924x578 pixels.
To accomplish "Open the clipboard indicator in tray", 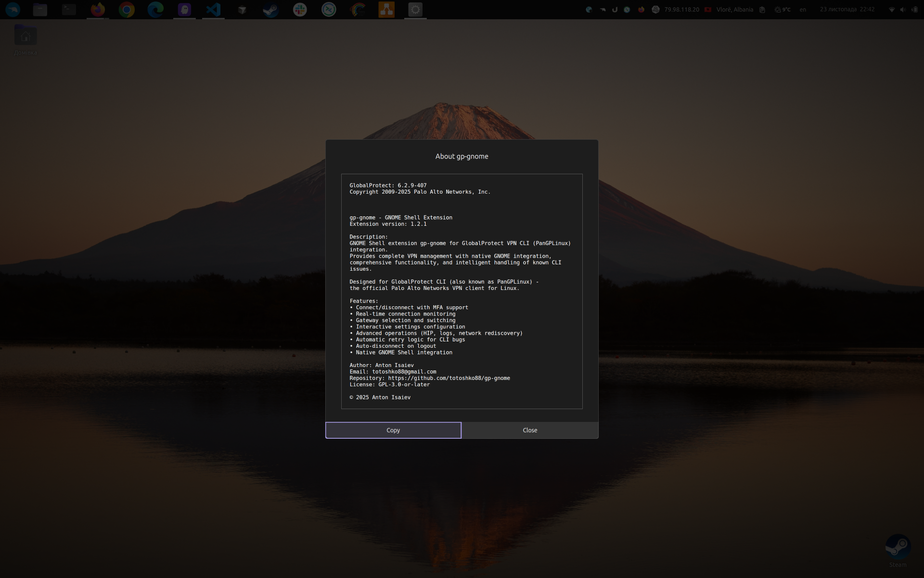I will pyautogui.click(x=762, y=10).
